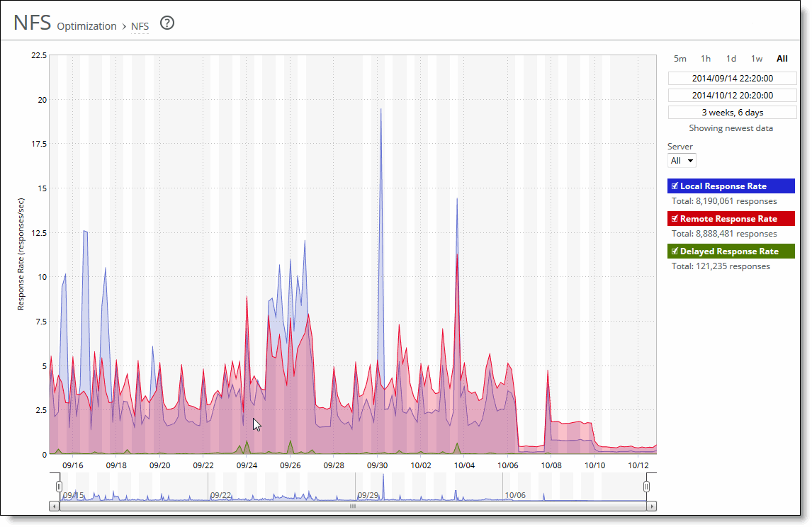
Task: Click the duration field showing 3 weeks, 6 days
Action: 732,113
